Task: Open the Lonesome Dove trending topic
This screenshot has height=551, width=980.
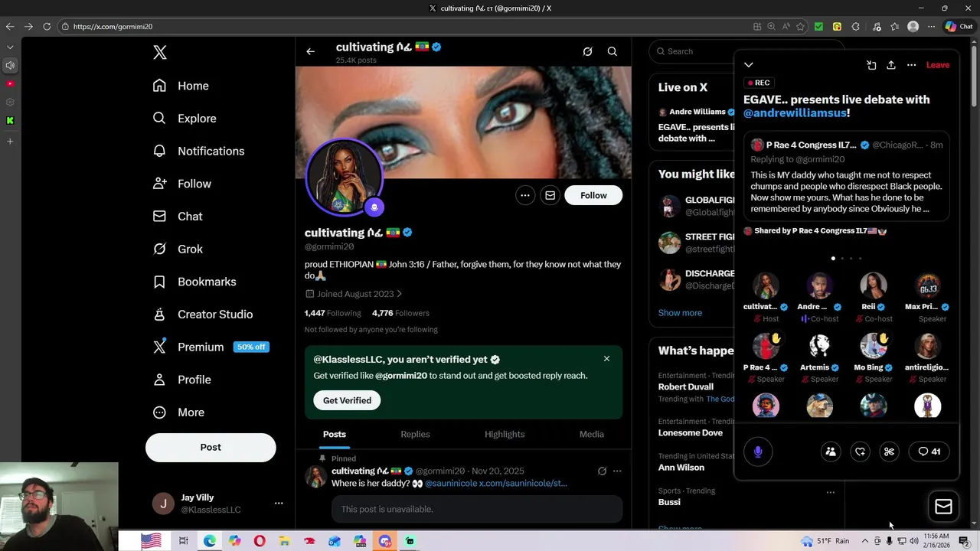Action: pyautogui.click(x=691, y=433)
